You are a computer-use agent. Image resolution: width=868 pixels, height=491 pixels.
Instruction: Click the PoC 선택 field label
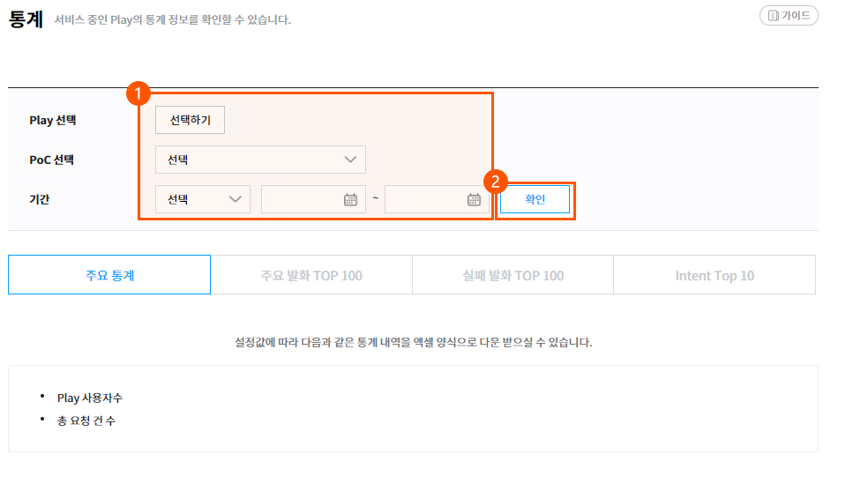pyautogui.click(x=52, y=160)
